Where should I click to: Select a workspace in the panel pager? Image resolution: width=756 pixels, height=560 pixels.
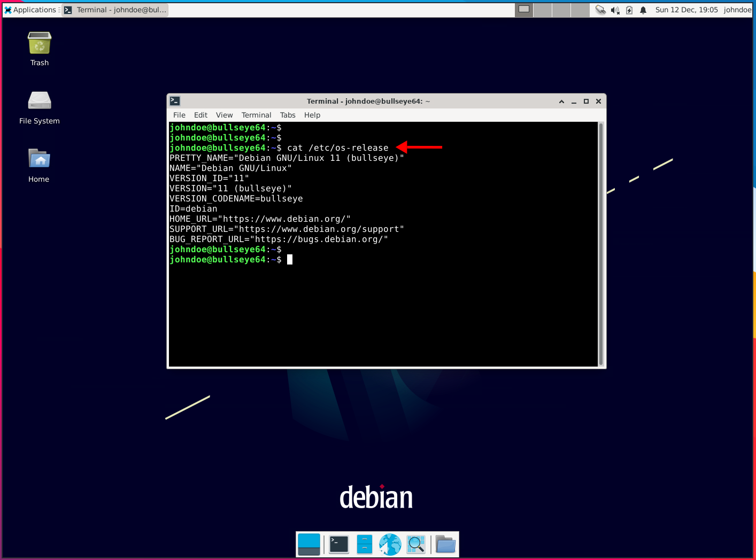(524, 10)
